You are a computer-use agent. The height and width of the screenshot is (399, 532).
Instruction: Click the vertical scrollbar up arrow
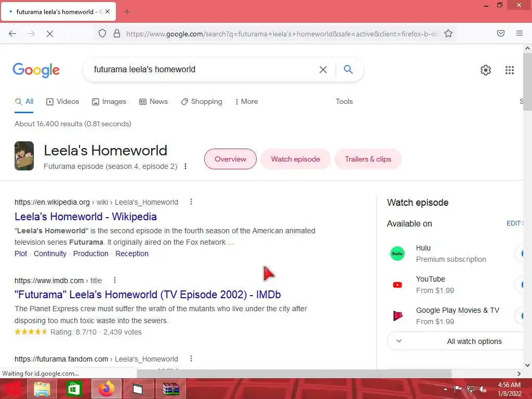point(527,48)
